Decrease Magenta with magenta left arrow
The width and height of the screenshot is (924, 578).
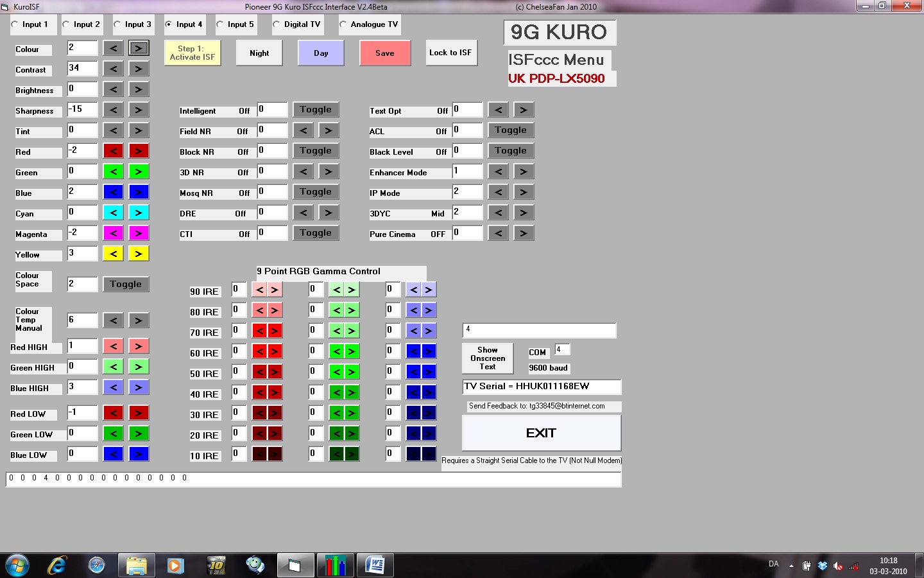[x=113, y=233]
